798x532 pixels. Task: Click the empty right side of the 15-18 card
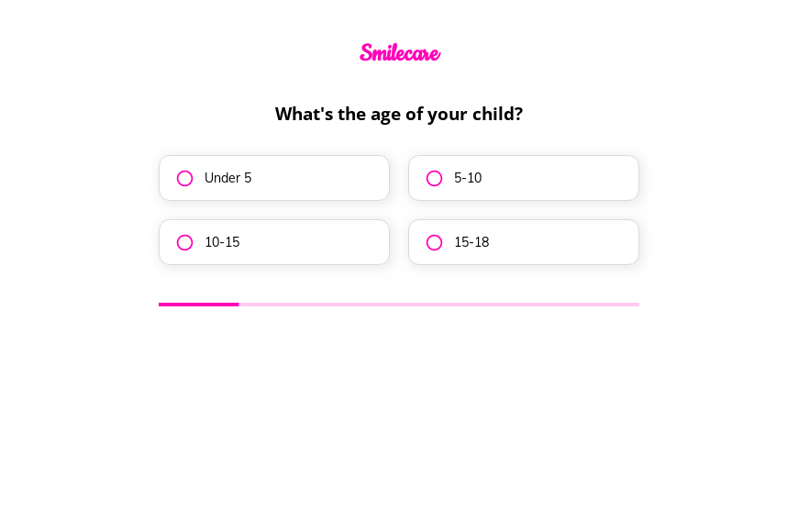(x=565, y=242)
